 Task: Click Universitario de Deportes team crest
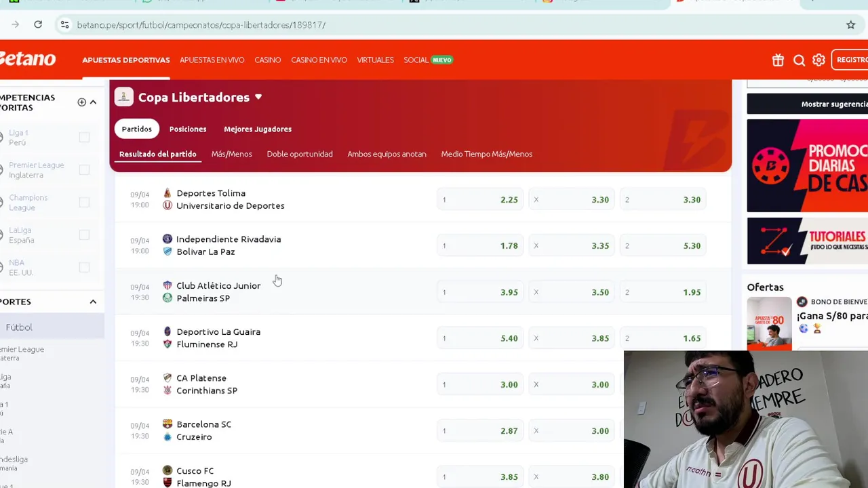[x=167, y=205]
